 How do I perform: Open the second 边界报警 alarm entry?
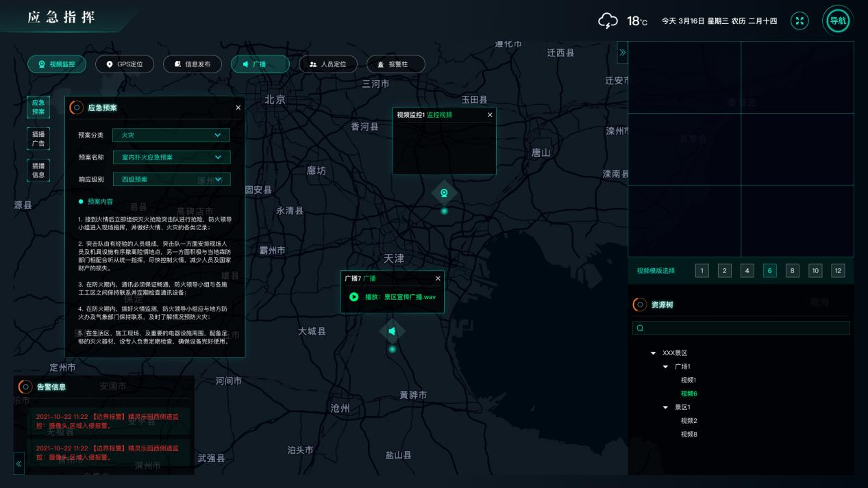pos(109,452)
